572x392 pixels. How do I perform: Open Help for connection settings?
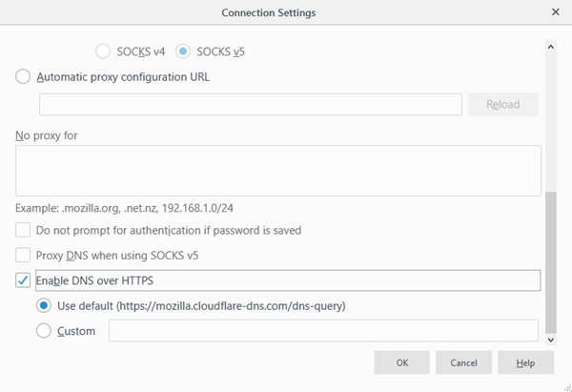click(x=525, y=362)
